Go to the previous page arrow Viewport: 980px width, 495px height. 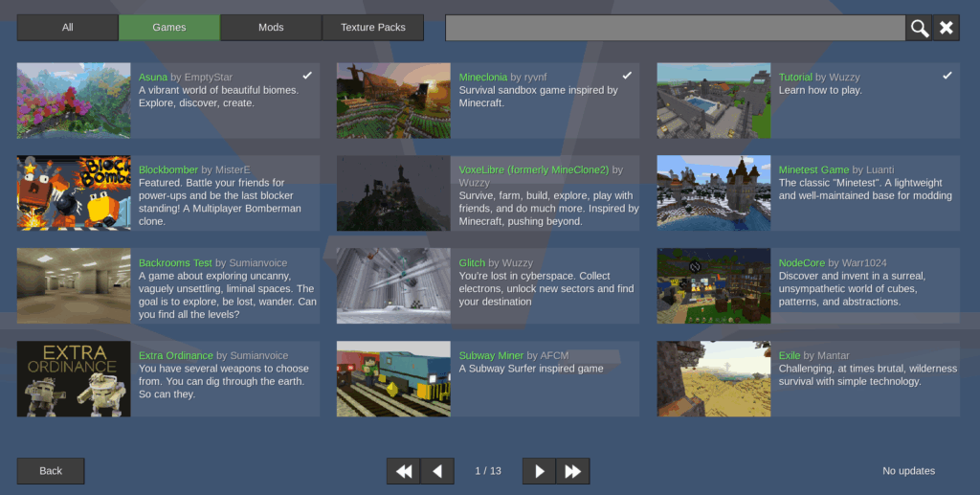tap(437, 471)
